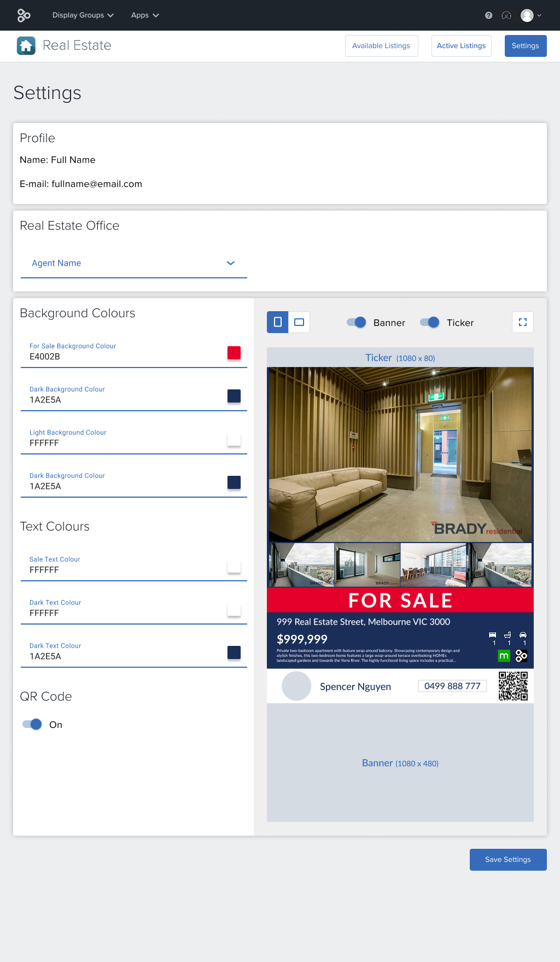Viewport: 560px width, 962px height.
Task: Pick the For Sale Background red swatch
Action: pyautogui.click(x=234, y=353)
